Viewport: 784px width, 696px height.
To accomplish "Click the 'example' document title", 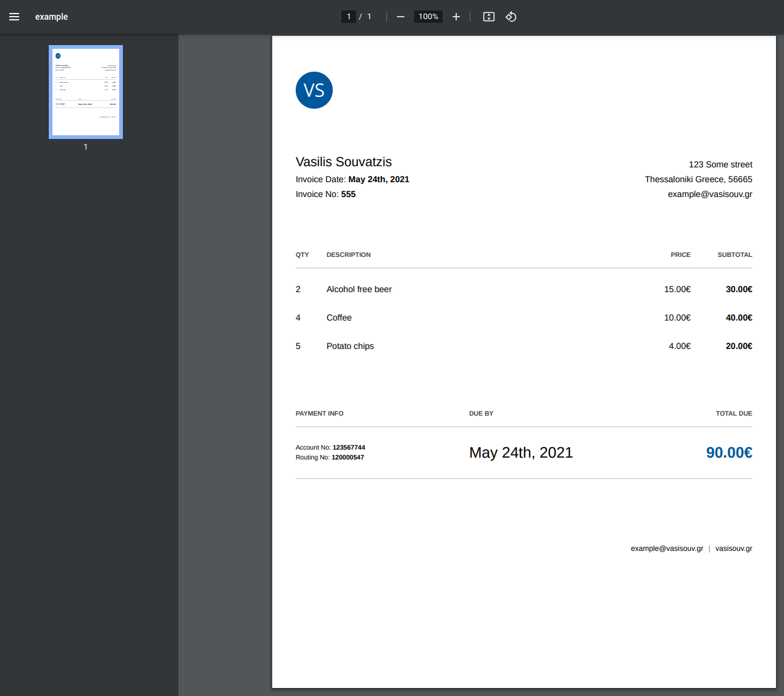I will click(51, 17).
